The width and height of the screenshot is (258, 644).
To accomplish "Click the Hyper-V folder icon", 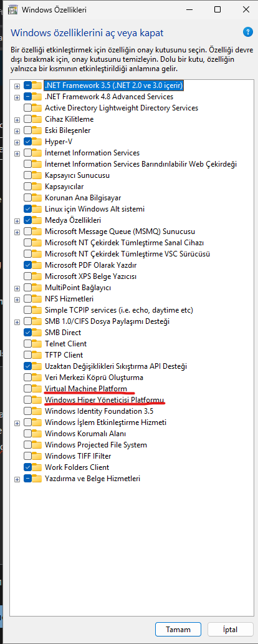I will click(37, 142).
